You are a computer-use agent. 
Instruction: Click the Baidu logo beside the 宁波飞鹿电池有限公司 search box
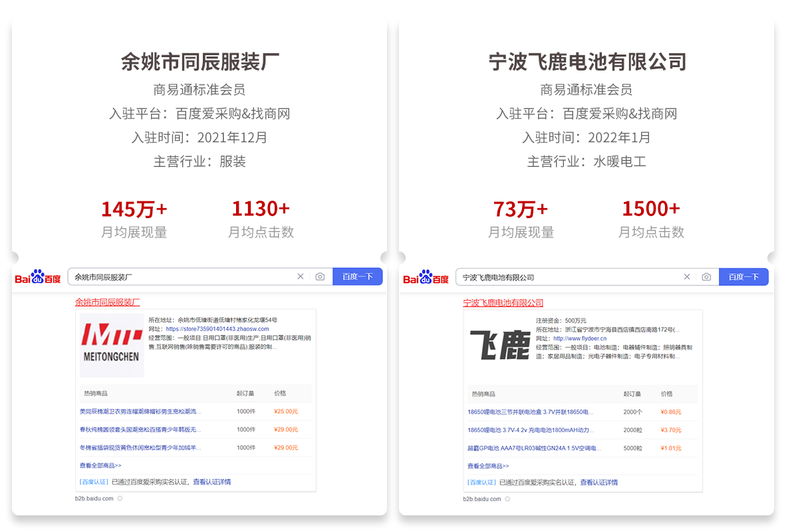click(426, 277)
